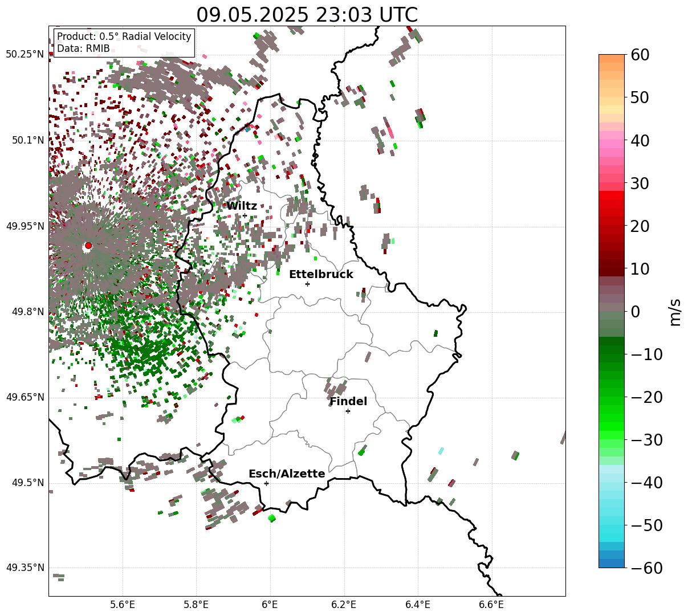
Task: Click the colorbar tick label '10'
Action: tap(641, 269)
